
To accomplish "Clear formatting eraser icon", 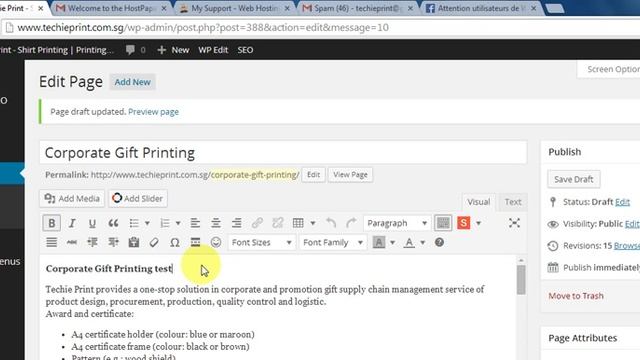I will point(154,242).
